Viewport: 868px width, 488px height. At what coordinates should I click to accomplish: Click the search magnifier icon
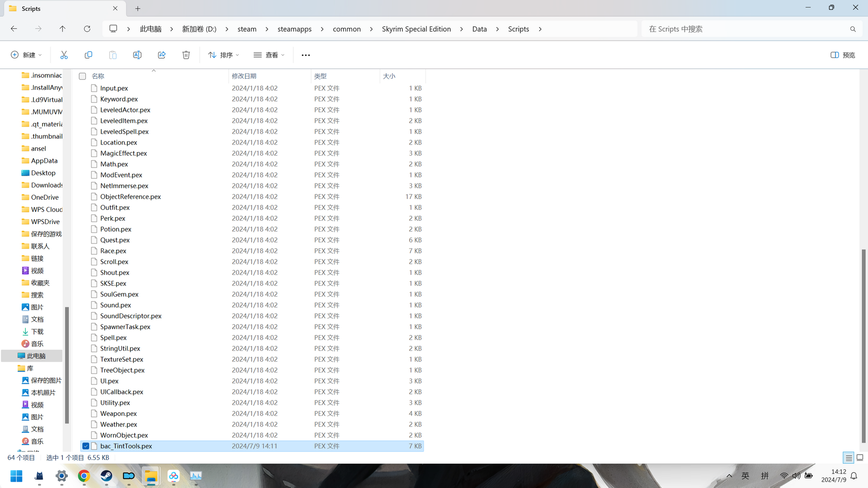(853, 29)
